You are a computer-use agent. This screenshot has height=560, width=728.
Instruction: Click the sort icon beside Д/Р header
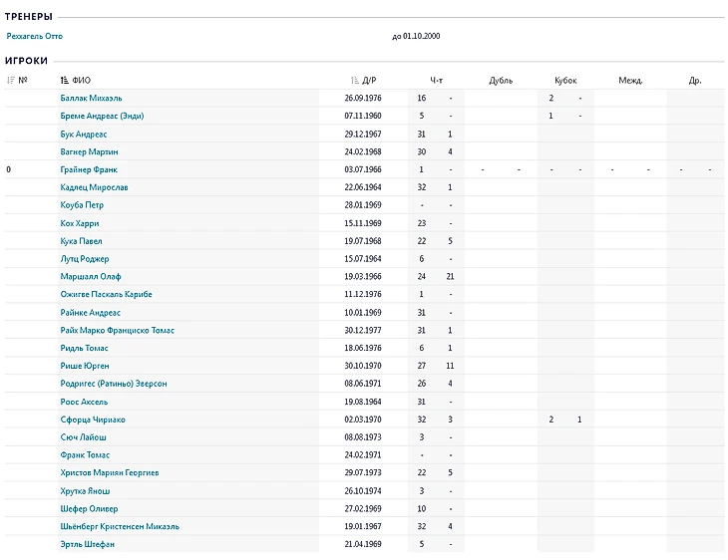point(355,80)
